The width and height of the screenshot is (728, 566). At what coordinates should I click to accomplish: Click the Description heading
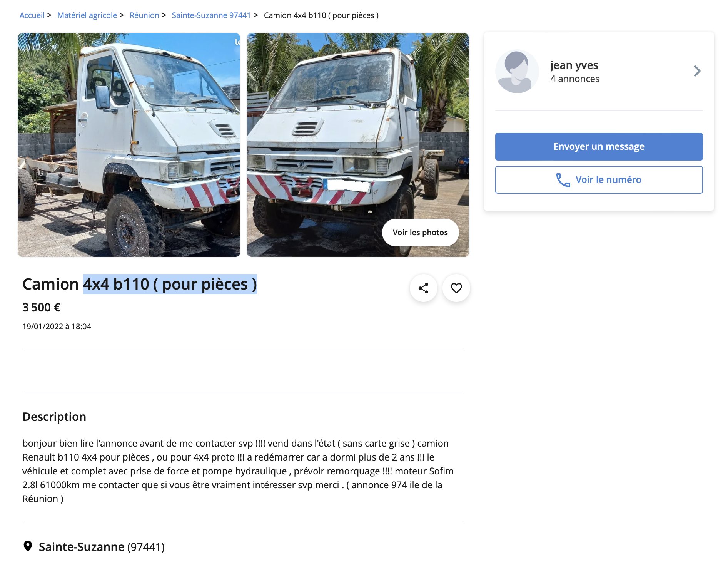54,417
